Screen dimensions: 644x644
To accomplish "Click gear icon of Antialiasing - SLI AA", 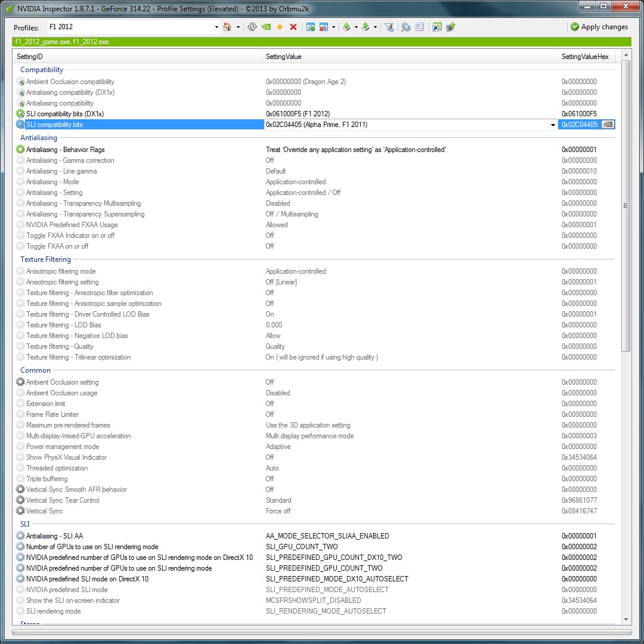I will 20,536.
